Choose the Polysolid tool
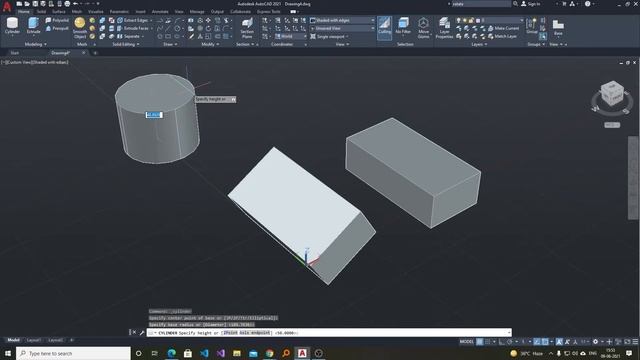This screenshot has height=360, width=640. click(57, 20)
